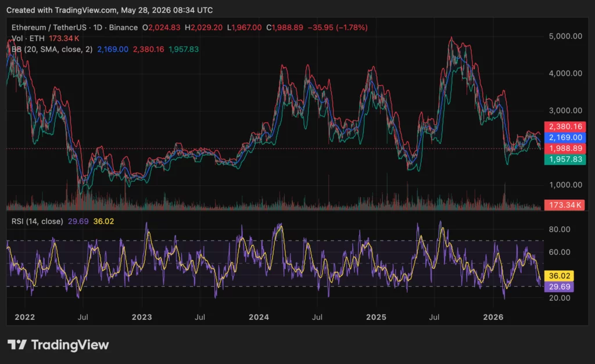Viewport: 595px width, 364px height.
Task: Click the 20.00 RSI axis label
Action: coord(560,298)
